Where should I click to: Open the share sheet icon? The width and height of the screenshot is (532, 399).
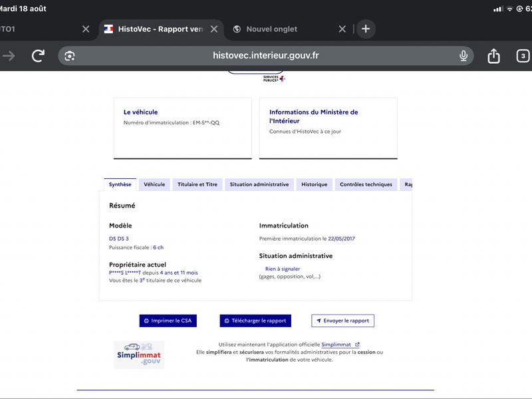[493, 56]
